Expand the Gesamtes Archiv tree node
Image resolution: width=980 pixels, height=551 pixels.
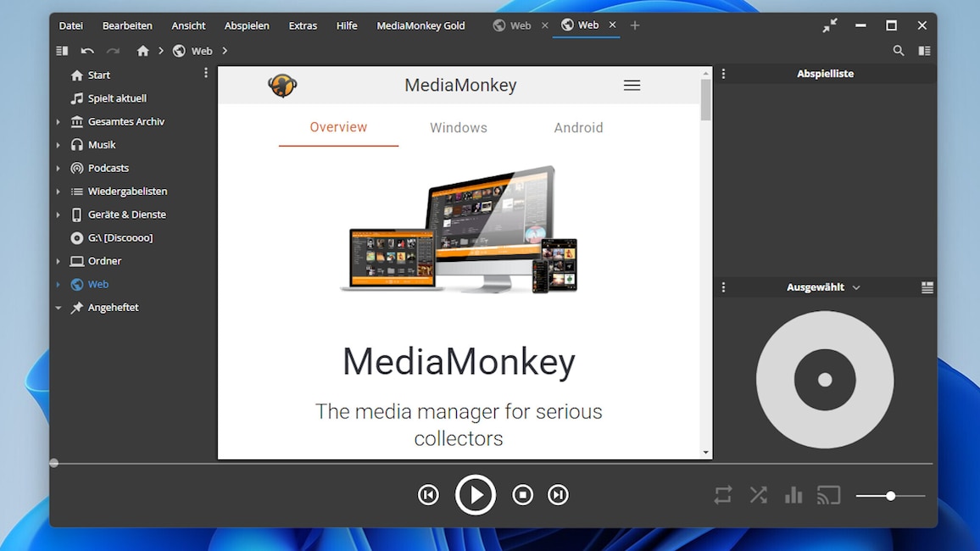pyautogui.click(x=58, y=122)
